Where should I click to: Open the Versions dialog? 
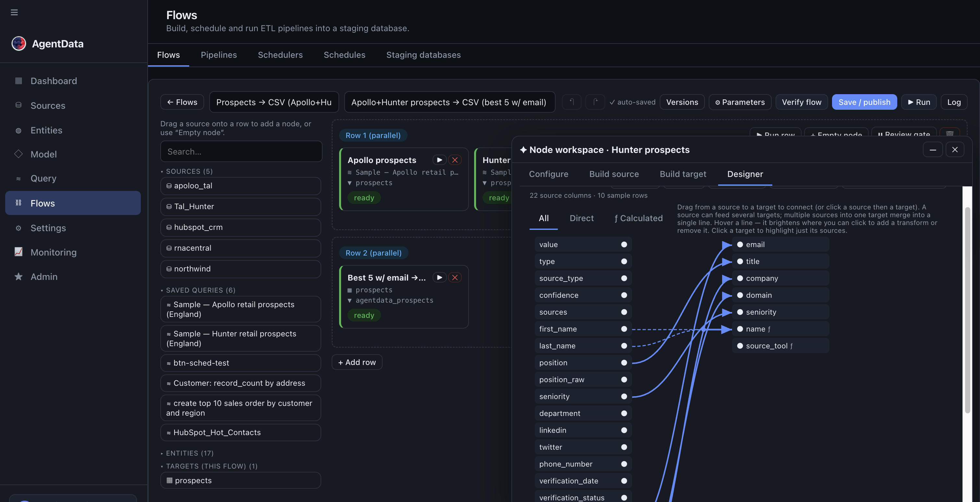682,102
